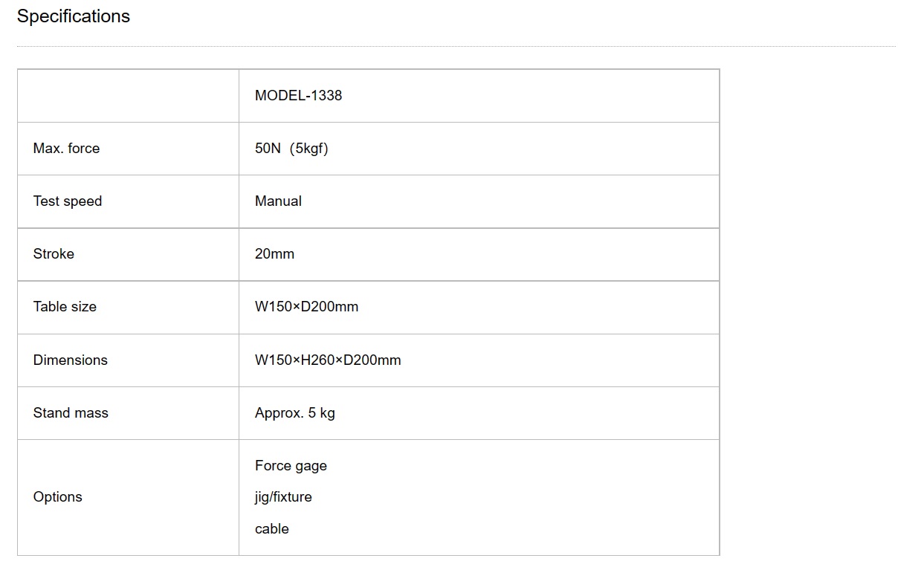
Task: Click the Dimensions row label
Action: pyautogui.click(x=71, y=360)
